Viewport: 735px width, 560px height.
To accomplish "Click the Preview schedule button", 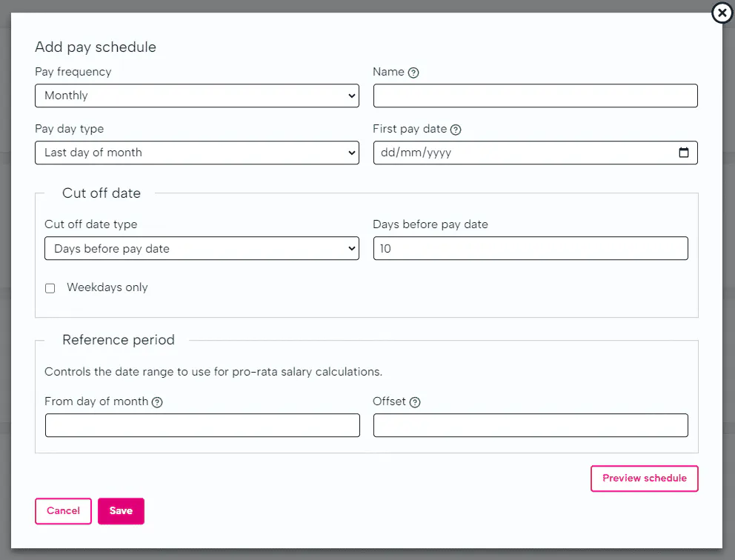I will pyautogui.click(x=644, y=479).
